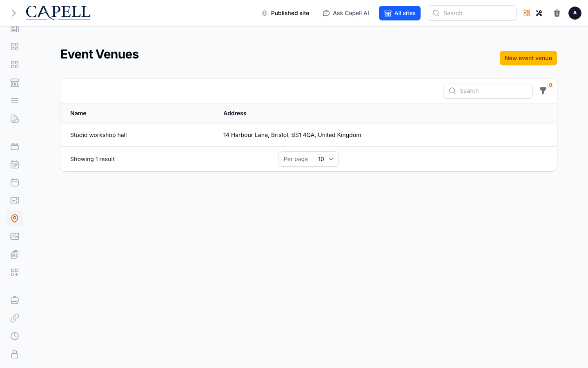Open the clipboard icon in the sidebar
Viewport: 588px width, 368px height.
click(x=15, y=254)
